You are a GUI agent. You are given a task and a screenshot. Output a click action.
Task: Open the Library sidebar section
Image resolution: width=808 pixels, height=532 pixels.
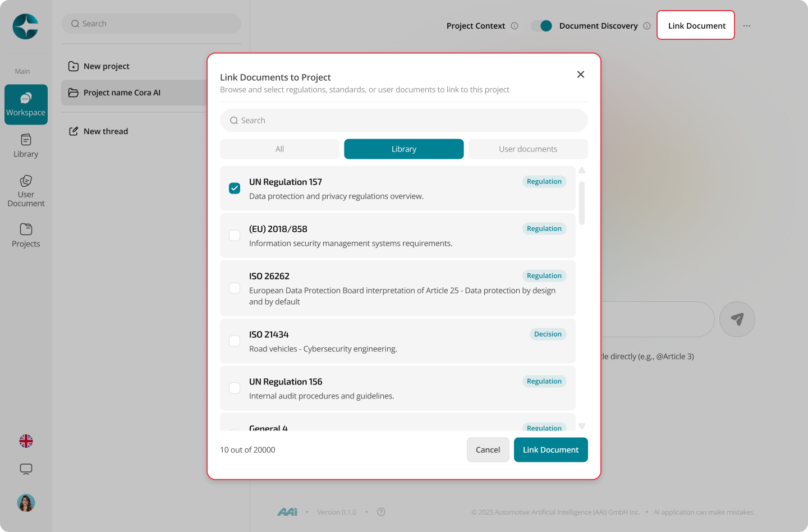click(26, 146)
